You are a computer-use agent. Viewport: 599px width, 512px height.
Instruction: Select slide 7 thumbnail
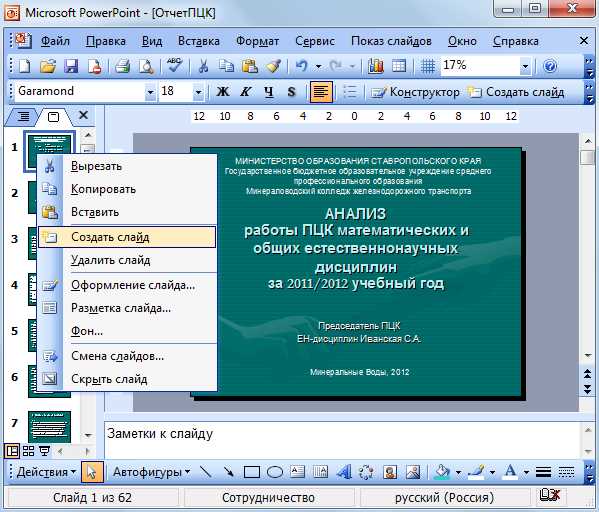click(x=49, y=426)
